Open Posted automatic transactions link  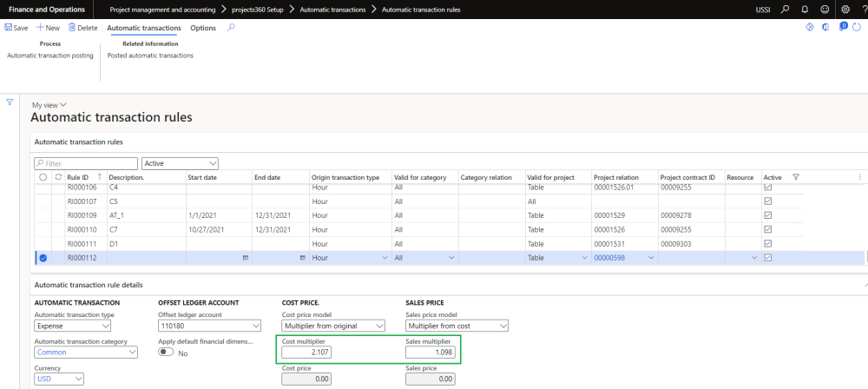[150, 56]
